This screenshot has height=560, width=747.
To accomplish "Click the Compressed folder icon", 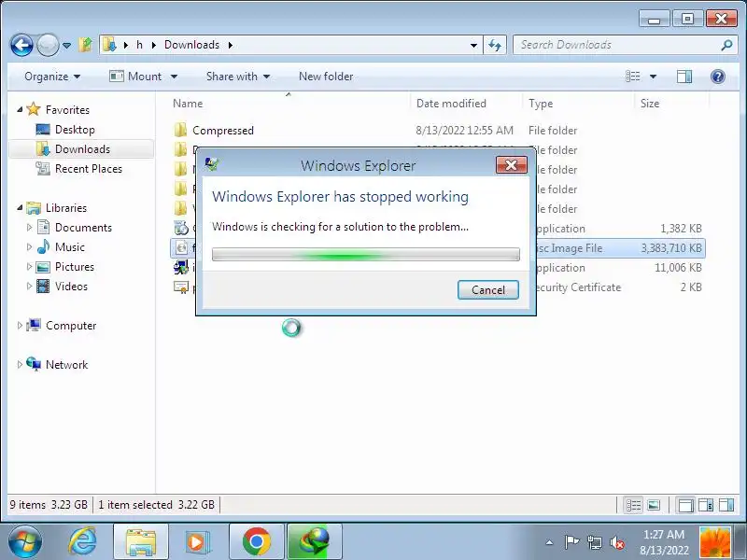I will point(180,130).
